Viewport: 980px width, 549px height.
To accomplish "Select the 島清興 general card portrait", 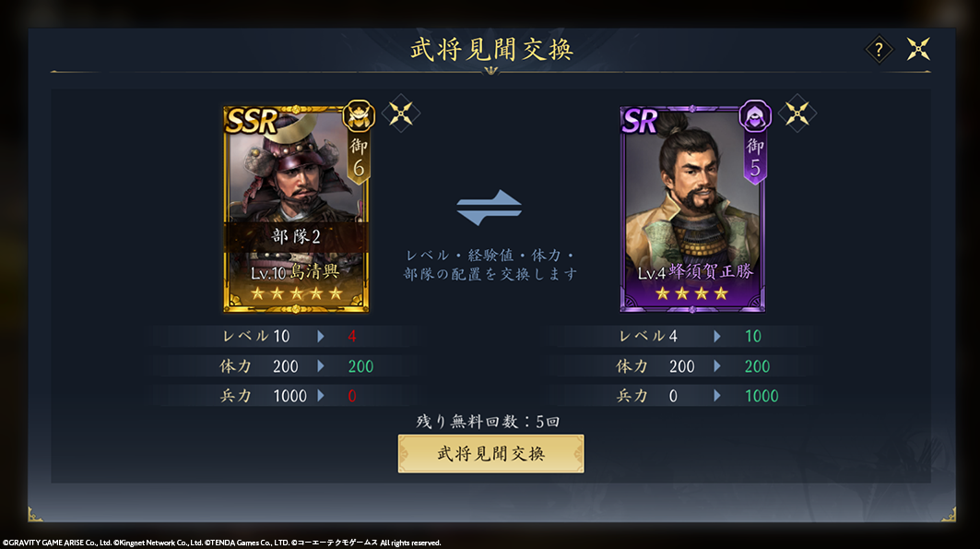I will click(296, 209).
